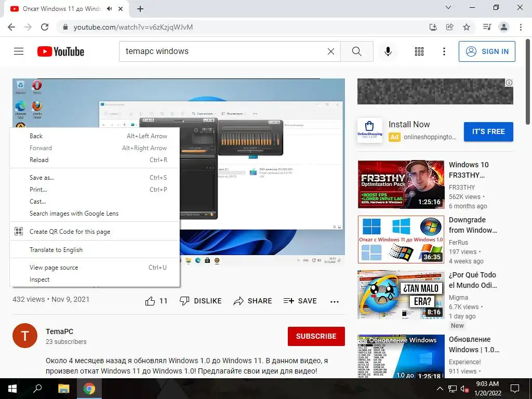Screen dimensions: 532x399
Task: Open Downgrade from Window... video title
Action: click(473, 225)
